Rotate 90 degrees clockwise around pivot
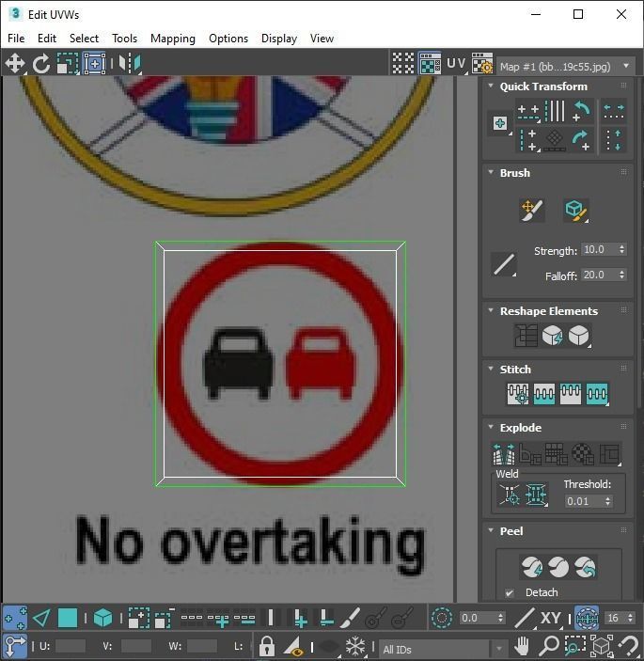The width and height of the screenshot is (644, 661). pos(581,140)
